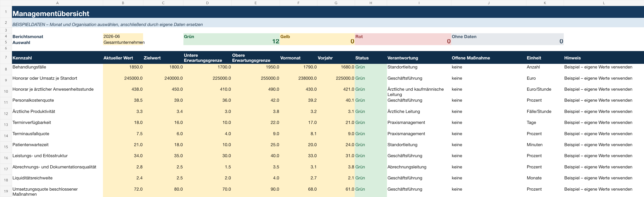Select column A header
The image size is (644, 197).
57,3
